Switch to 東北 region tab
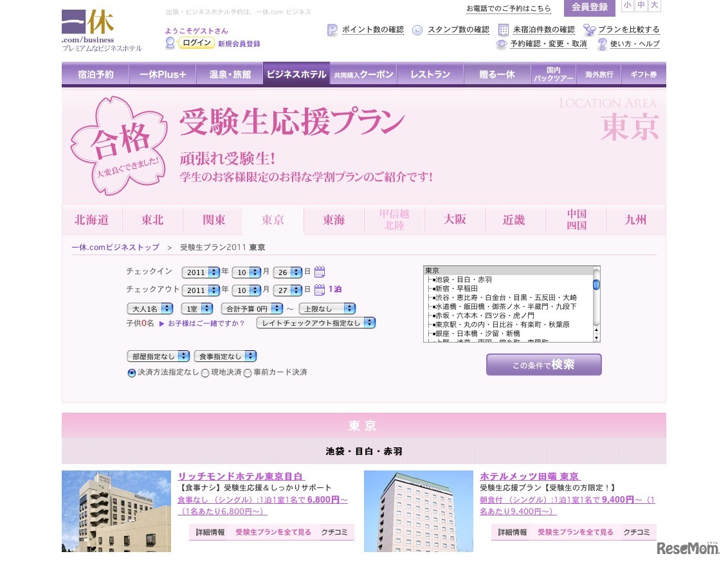 click(x=153, y=220)
